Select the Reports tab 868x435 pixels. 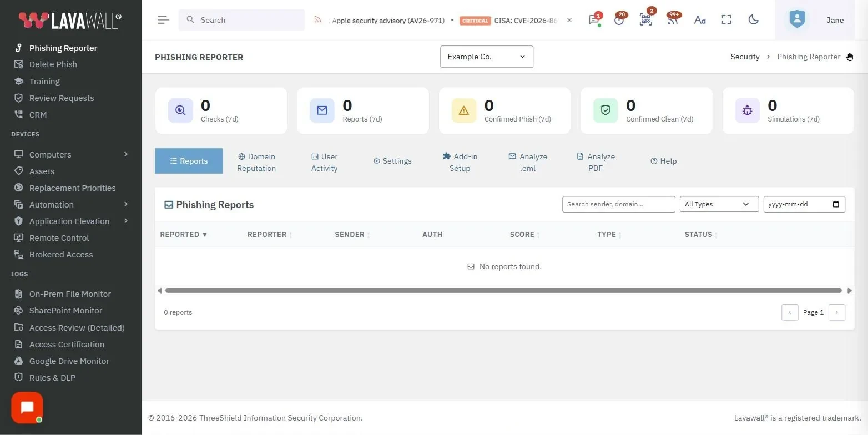189,161
